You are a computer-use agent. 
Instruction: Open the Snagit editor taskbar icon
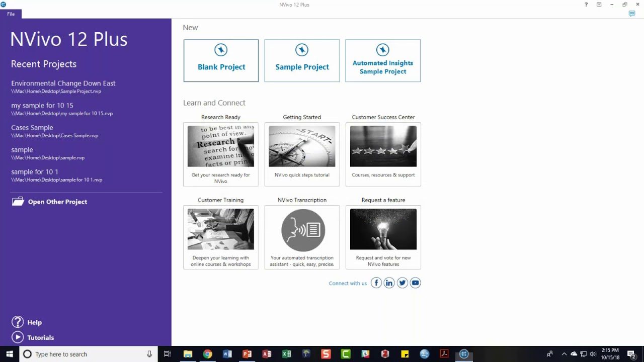point(326,354)
